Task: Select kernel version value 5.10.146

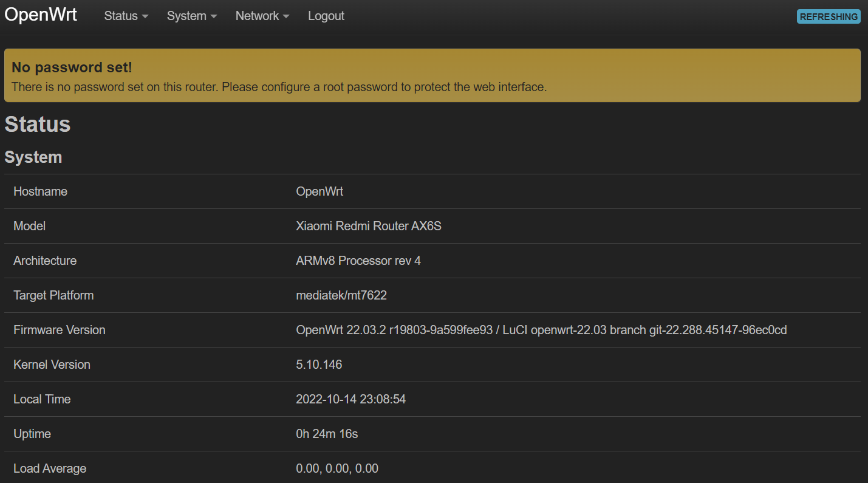Action: tap(319, 365)
